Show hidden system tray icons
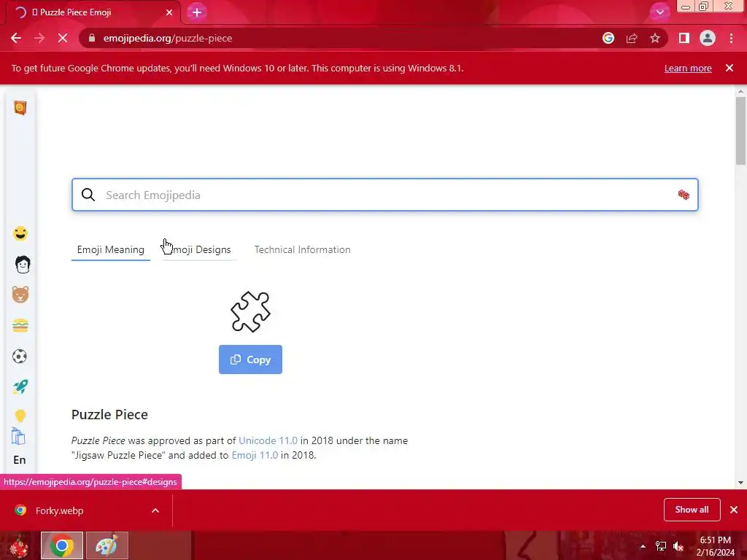 pyautogui.click(x=643, y=546)
